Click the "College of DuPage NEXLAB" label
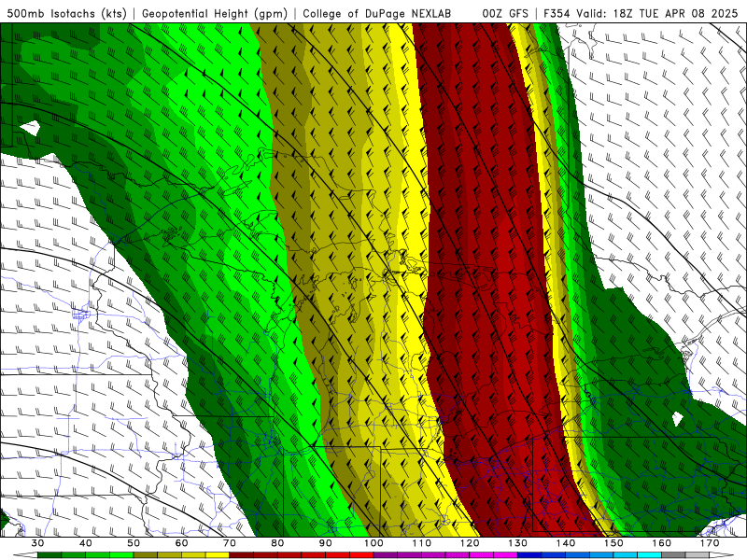Viewport: 747px width, 560px height. point(377,13)
